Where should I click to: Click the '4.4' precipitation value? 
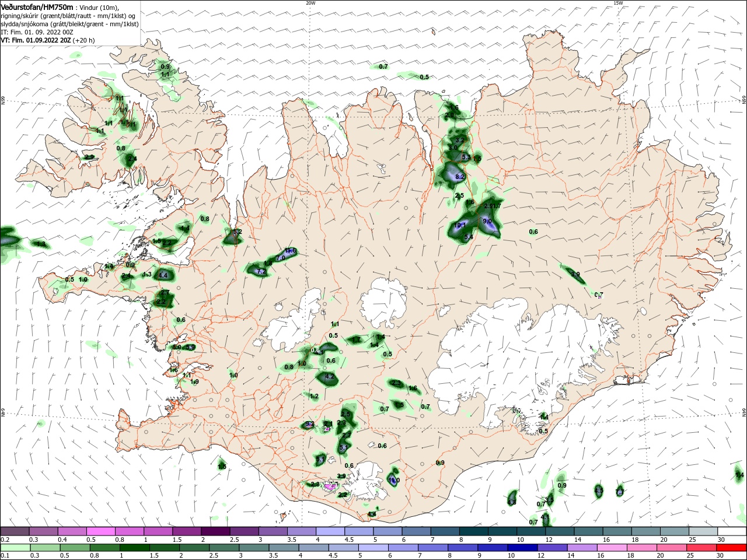pos(163,275)
